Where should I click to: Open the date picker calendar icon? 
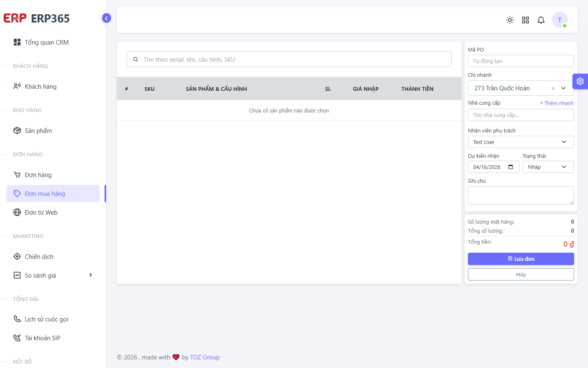pos(511,167)
